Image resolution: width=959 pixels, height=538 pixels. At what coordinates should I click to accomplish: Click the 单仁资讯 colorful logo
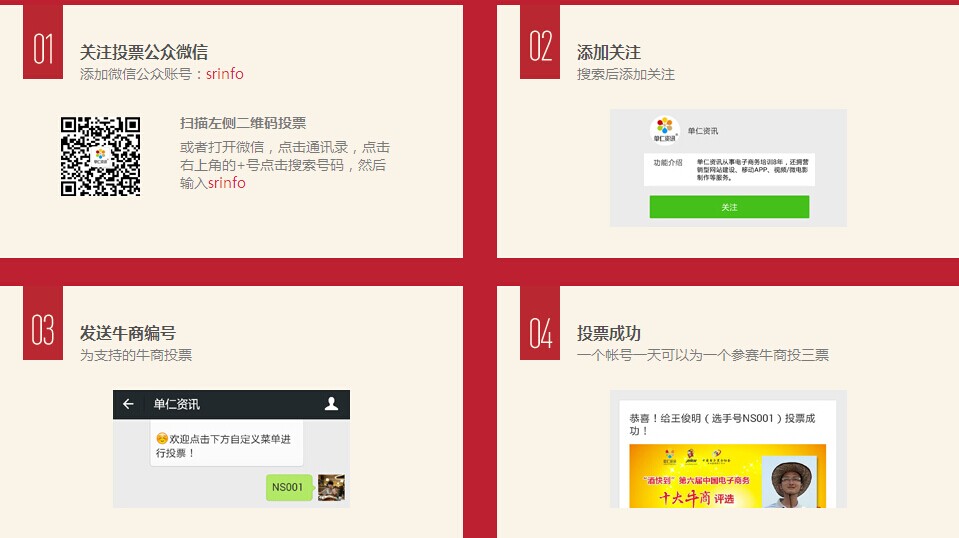coord(665,130)
